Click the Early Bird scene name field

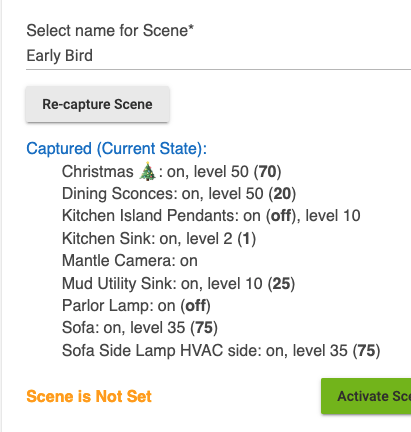coord(218,56)
